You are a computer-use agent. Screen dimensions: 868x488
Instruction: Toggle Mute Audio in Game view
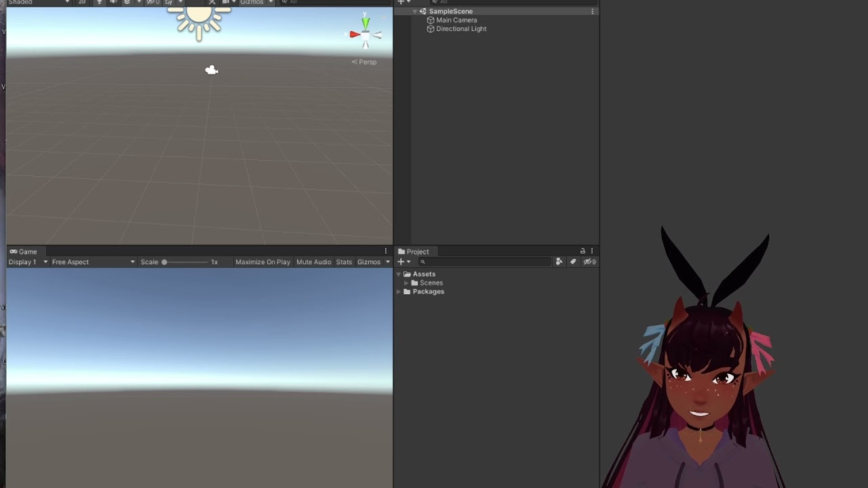pos(313,262)
